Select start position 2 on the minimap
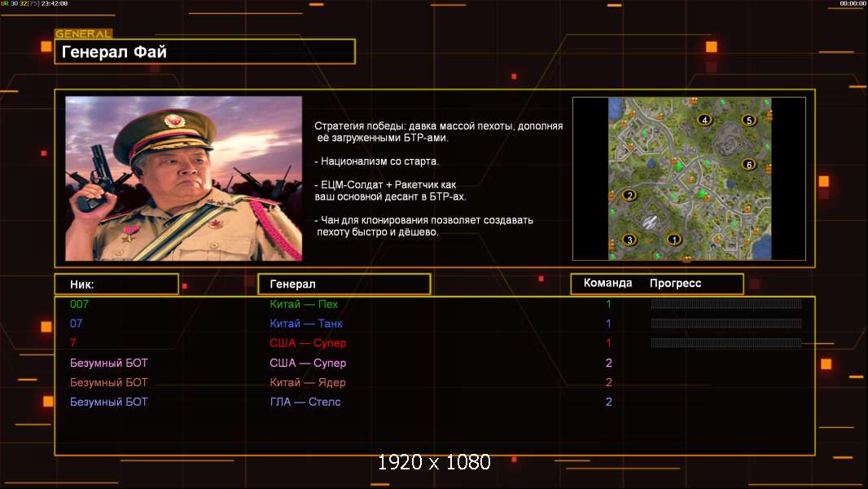The height and width of the screenshot is (489, 868). click(x=629, y=195)
